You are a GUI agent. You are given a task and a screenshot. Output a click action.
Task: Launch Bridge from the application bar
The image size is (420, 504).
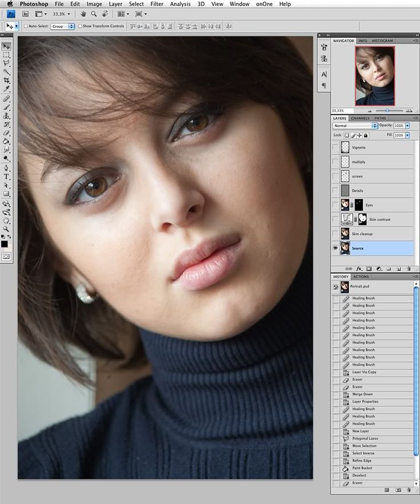coord(26,14)
